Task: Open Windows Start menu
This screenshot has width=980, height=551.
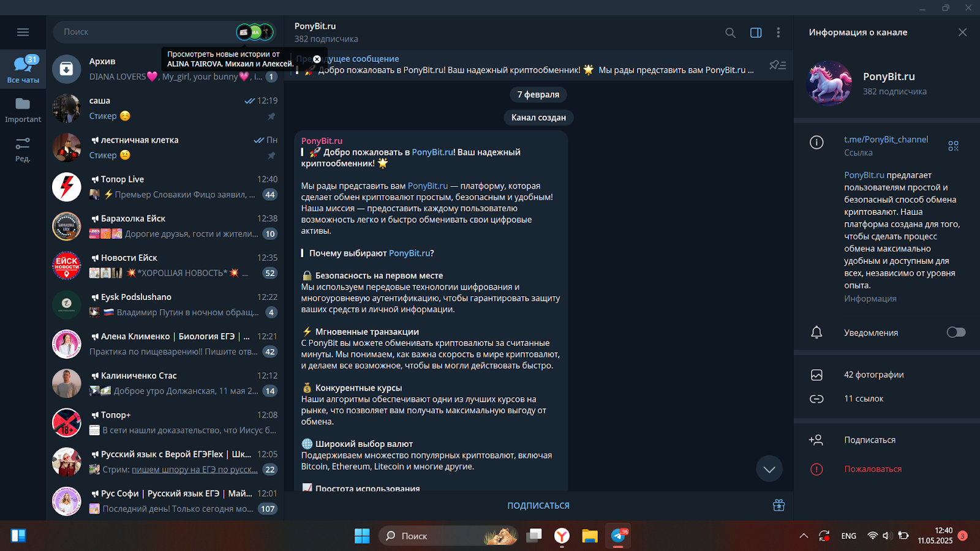Action: (x=362, y=536)
